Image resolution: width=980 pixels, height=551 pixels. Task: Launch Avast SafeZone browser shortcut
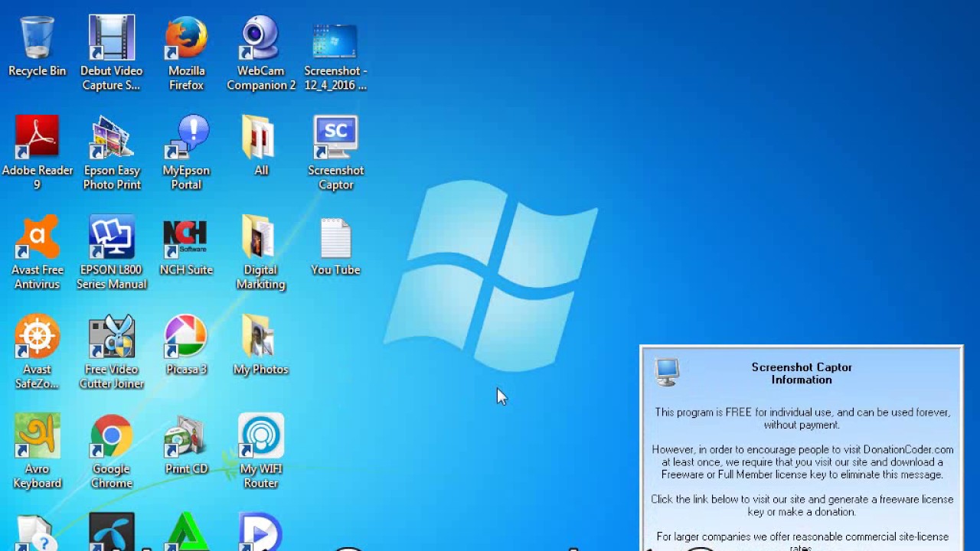[37, 352]
